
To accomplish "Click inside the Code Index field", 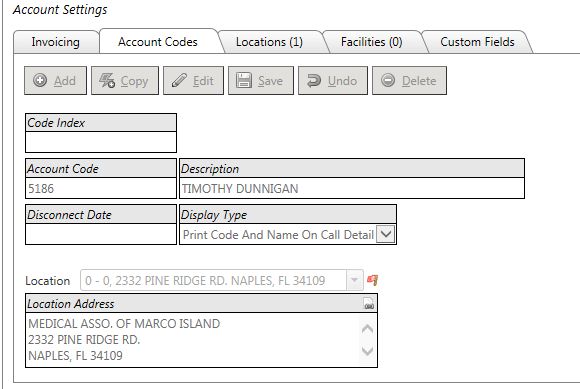I will [101, 142].
